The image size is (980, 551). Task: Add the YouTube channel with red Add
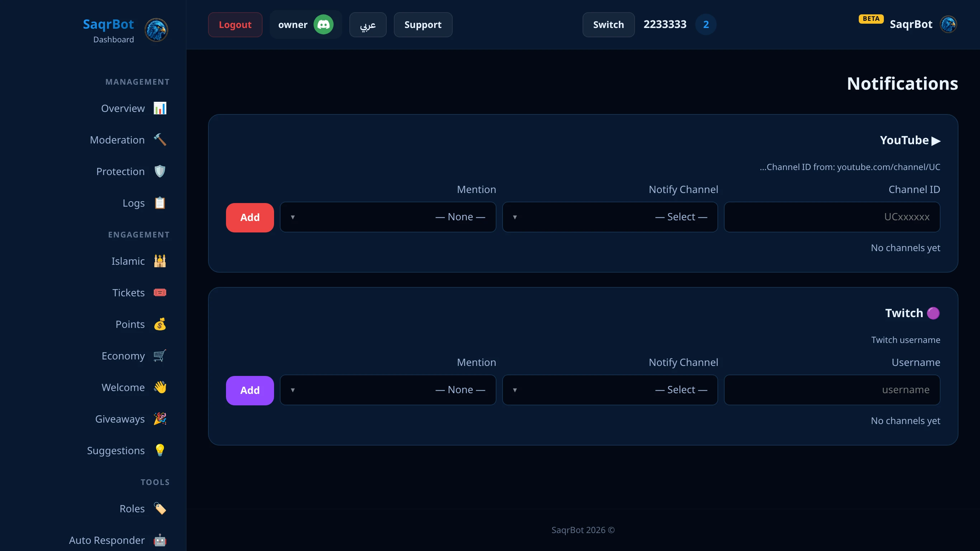point(250,218)
